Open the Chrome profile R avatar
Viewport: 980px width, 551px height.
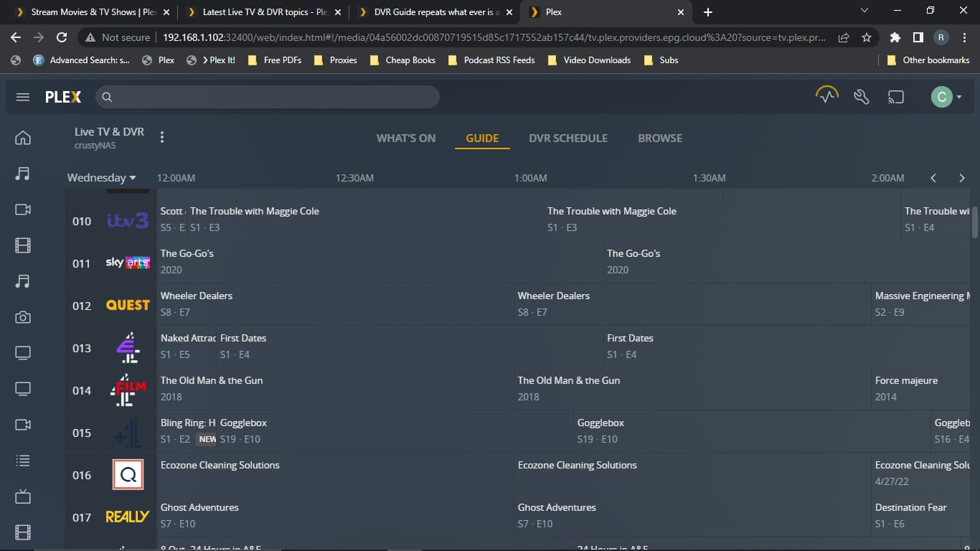(941, 37)
